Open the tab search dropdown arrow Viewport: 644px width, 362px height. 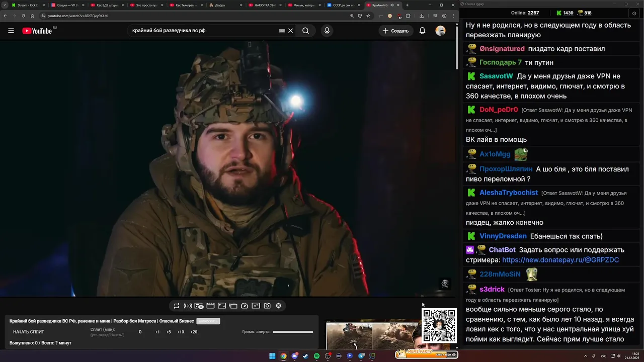pyautogui.click(x=5, y=5)
